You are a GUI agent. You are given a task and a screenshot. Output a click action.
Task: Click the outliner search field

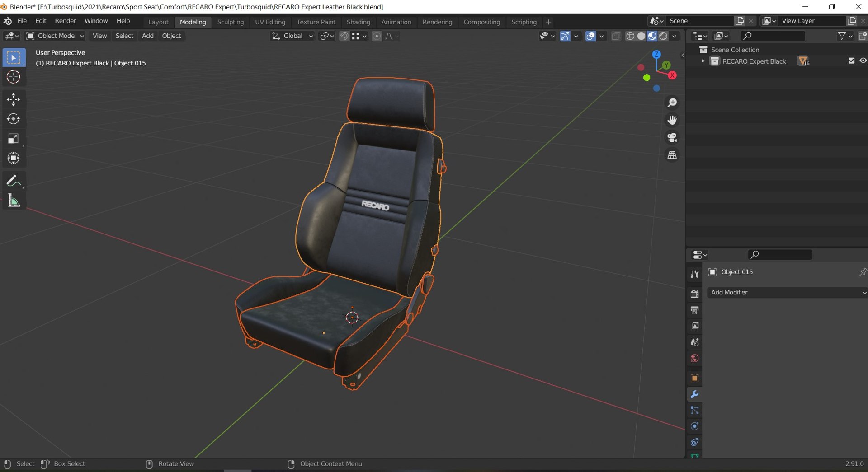[x=773, y=36]
